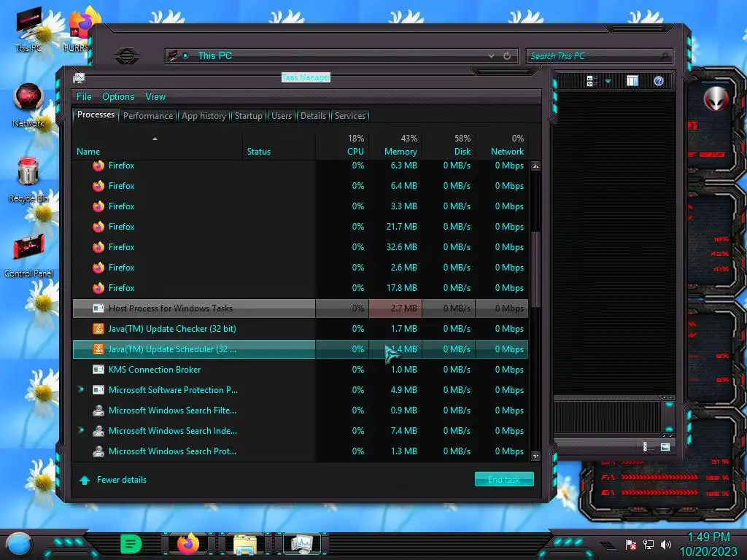The height and width of the screenshot is (560, 747).
Task: Open the Explorer help icon
Action: 659,81
